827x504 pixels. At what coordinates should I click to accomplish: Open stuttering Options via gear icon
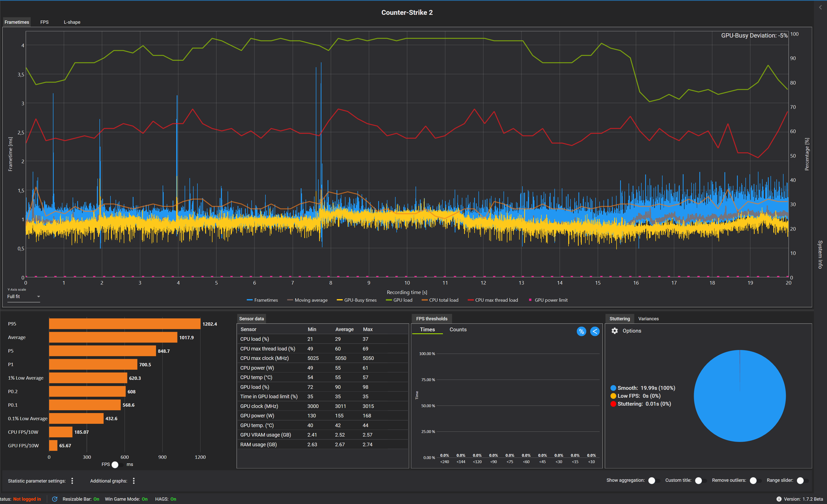pos(614,331)
